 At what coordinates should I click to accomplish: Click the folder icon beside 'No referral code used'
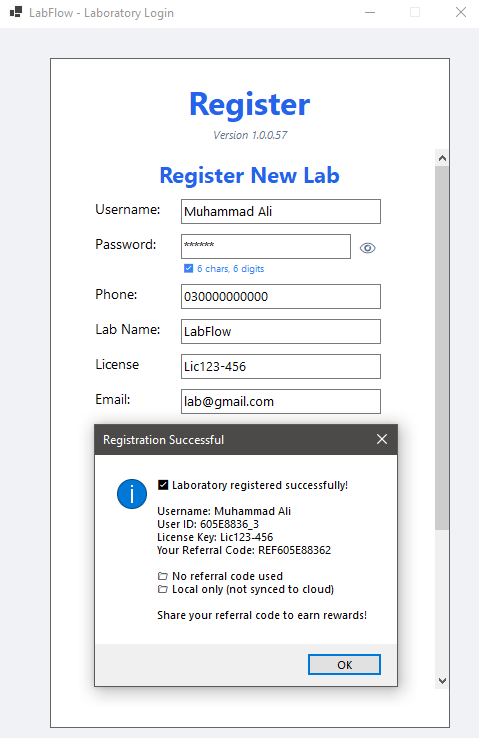point(162,576)
